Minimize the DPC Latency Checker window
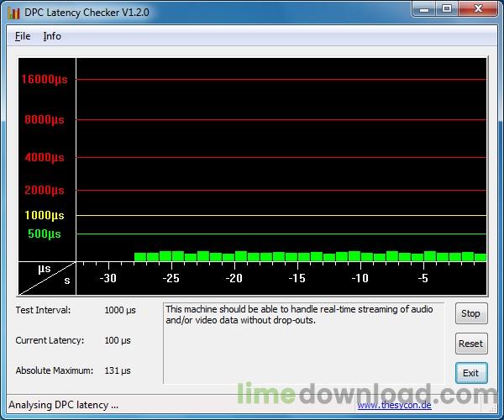The image size is (504, 420). click(422, 10)
